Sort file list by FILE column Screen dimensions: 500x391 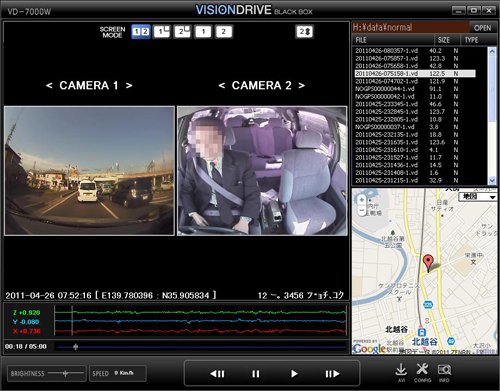point(393,40)
